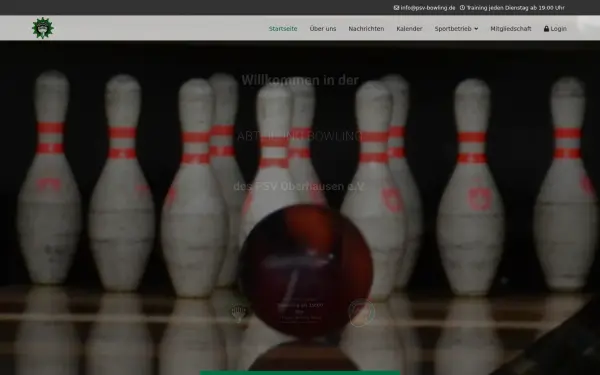The height and width of the screenshot is (375, 600).
Task: Open the Nachrichten menu item
Action: 366,29
